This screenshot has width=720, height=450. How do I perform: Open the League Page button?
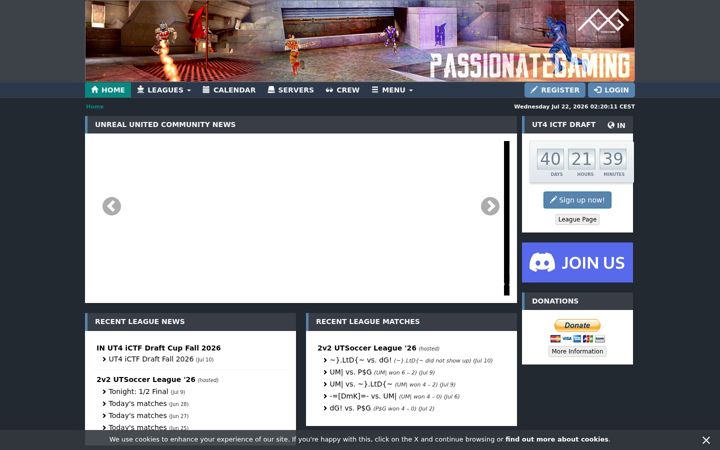577,219
